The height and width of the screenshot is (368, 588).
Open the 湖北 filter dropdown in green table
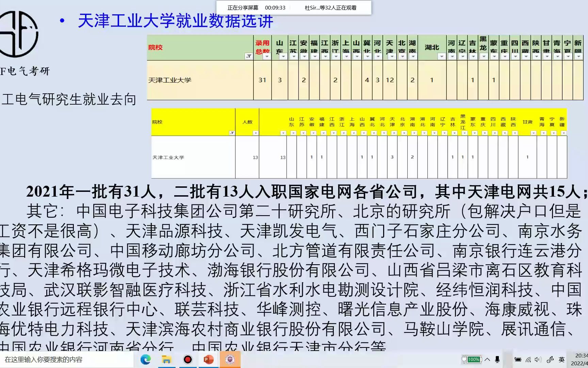(441, 57)
